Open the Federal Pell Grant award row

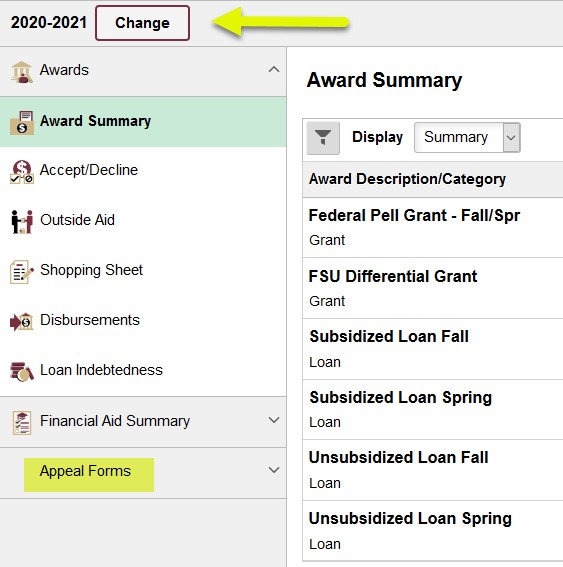(432, 227)
